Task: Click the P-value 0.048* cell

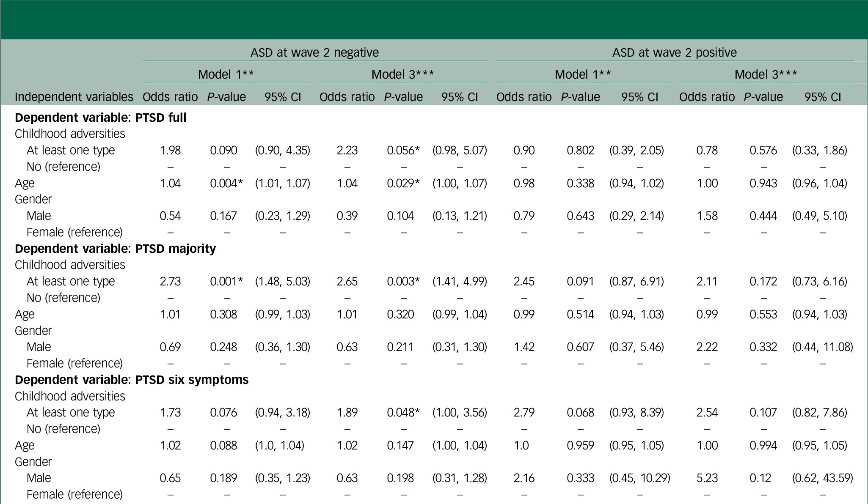Action: click(x=403, y=412)
